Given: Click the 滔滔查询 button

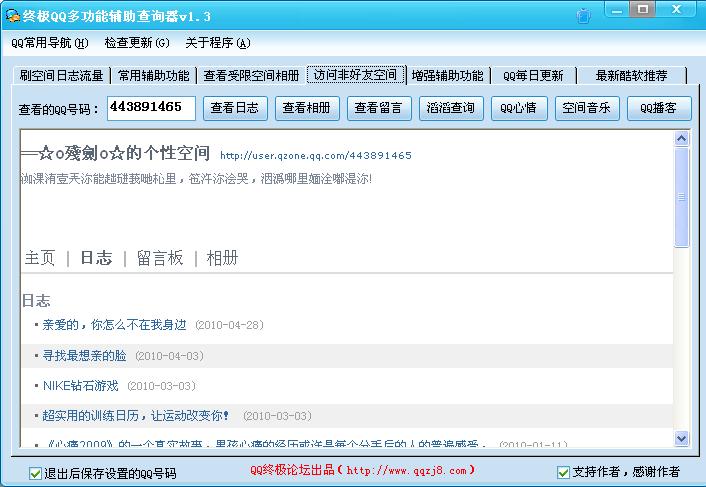Looking at the screenshot, I should 451,108.
